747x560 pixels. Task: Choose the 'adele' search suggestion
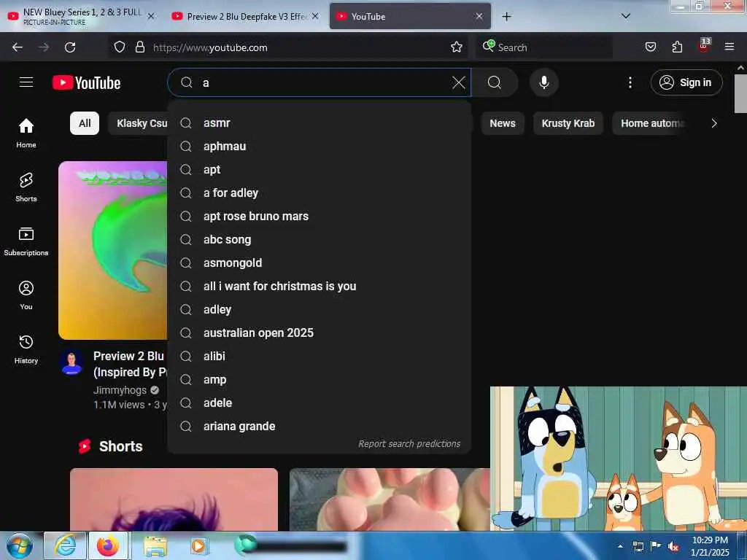coord(320,402)
